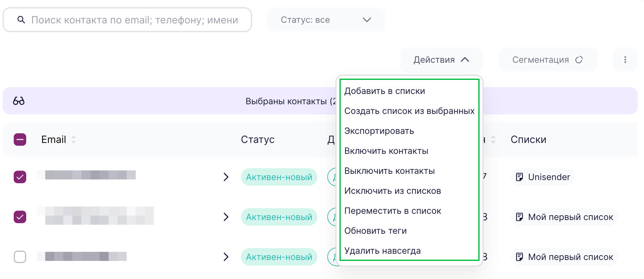Click the contact search input field
The height and width of the screenshot is (279, 644).
click(x=134, y=20)
